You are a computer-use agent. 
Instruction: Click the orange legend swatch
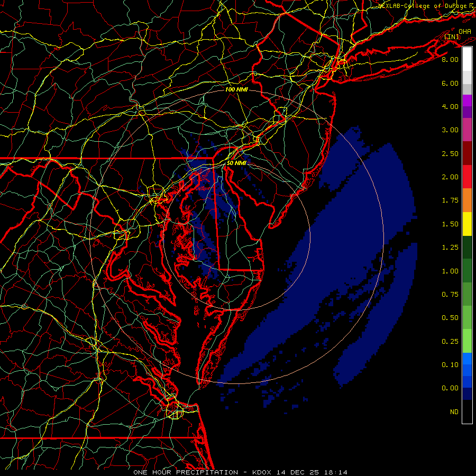pos(467,200)
